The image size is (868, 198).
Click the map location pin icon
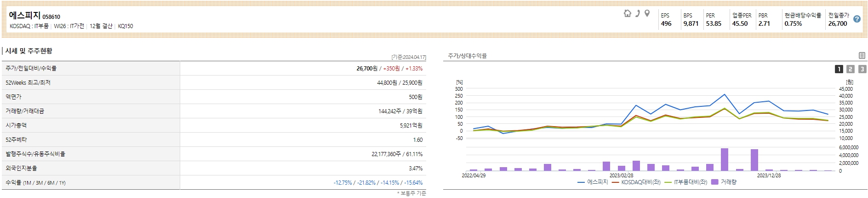(647, 13)
